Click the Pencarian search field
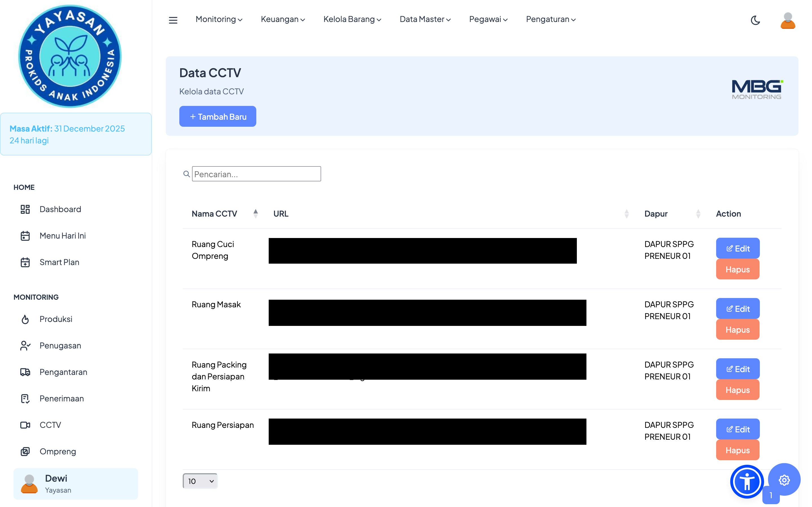Screen dimensions: 812x507 point(256,174)
